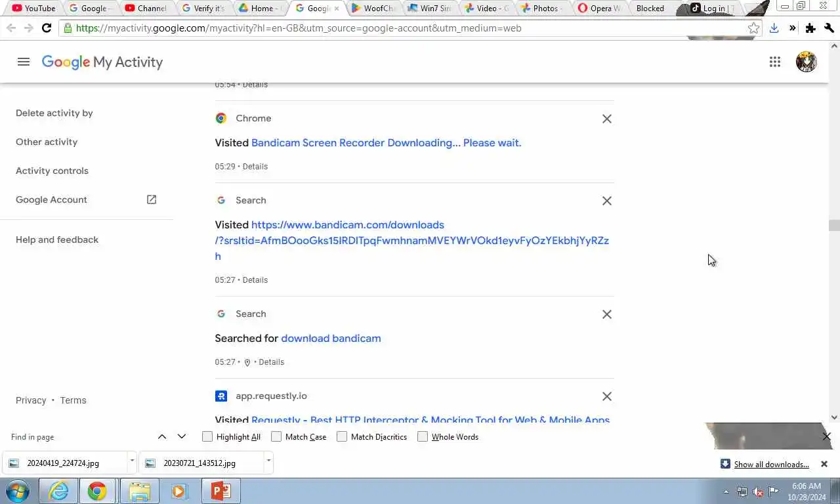Go forward with the browser forward arrow

coord(28,28)
